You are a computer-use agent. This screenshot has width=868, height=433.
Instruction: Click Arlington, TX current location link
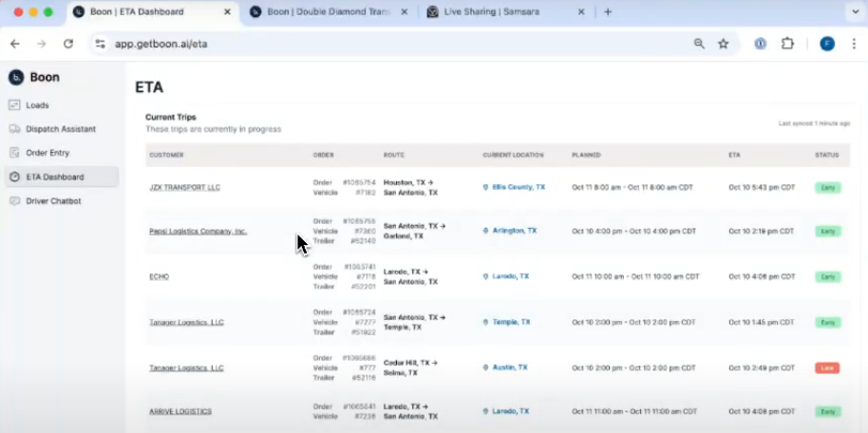[x=515, y=231]
